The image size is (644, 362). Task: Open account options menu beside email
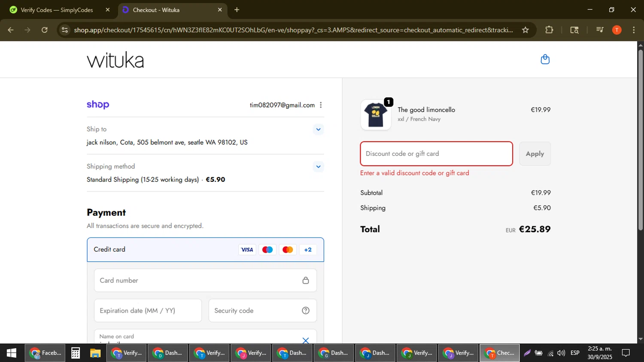[x=321, y=105]
